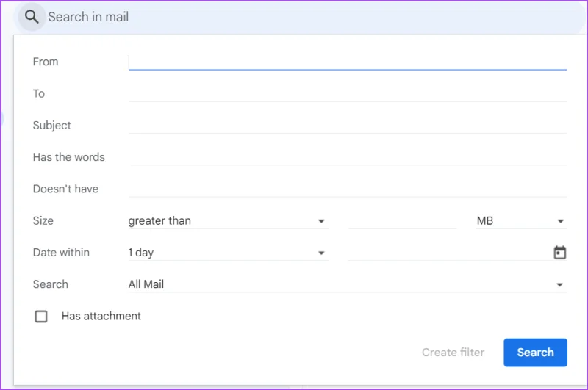Viewport: 588px width, 390px height.
Task: Click the Date within label
Action: click(x=61, y=253)
